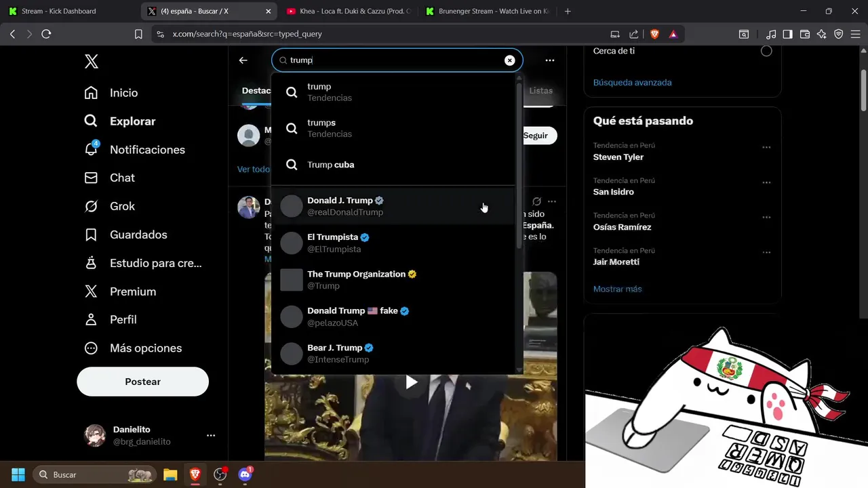Image resolution: width=868 pixels, height=488 pixels.
Task: Reload the page in browser
Action: [x=46, y=34]
